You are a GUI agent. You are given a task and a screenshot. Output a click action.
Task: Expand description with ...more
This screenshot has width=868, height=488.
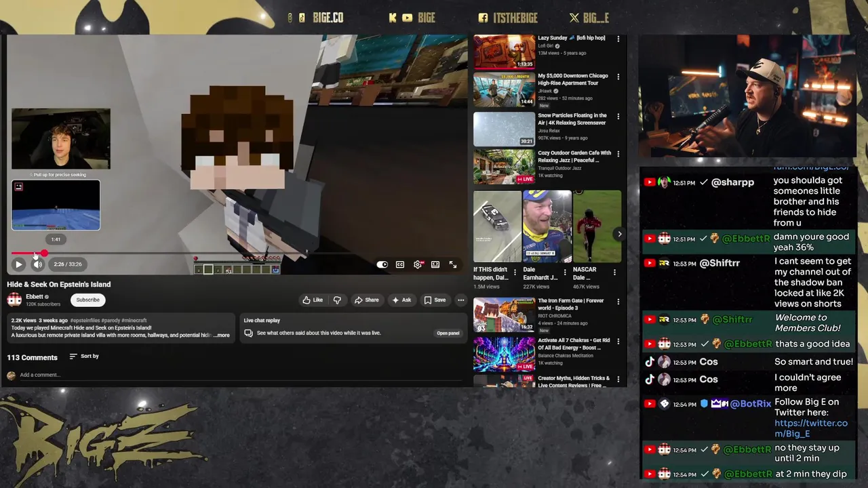click(222, 335)
